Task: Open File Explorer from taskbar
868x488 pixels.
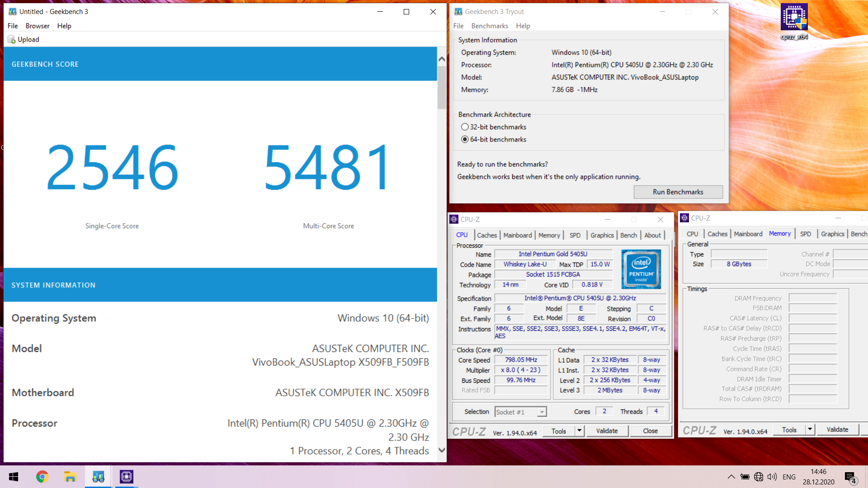Action: [x=70, y=477]
